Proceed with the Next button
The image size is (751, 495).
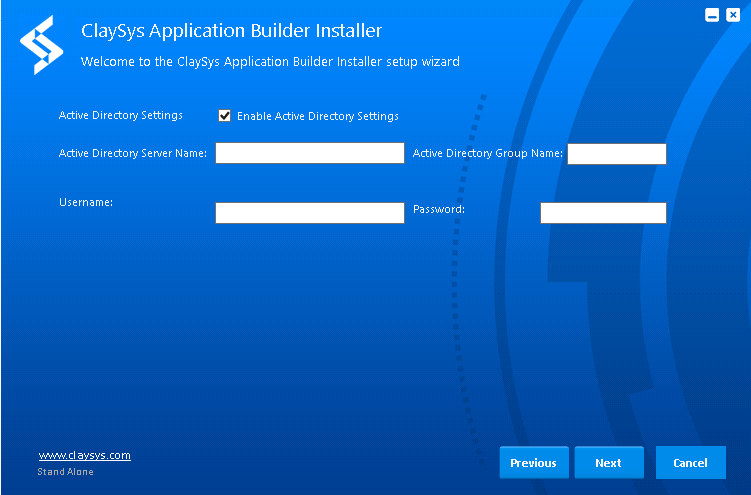click(x=609, y=462)
